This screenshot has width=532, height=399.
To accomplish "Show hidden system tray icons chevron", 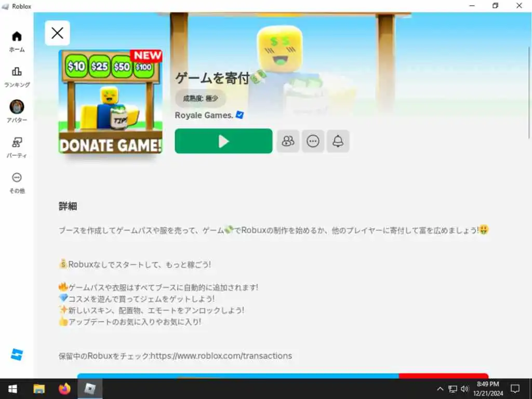I will pos(440,389).
